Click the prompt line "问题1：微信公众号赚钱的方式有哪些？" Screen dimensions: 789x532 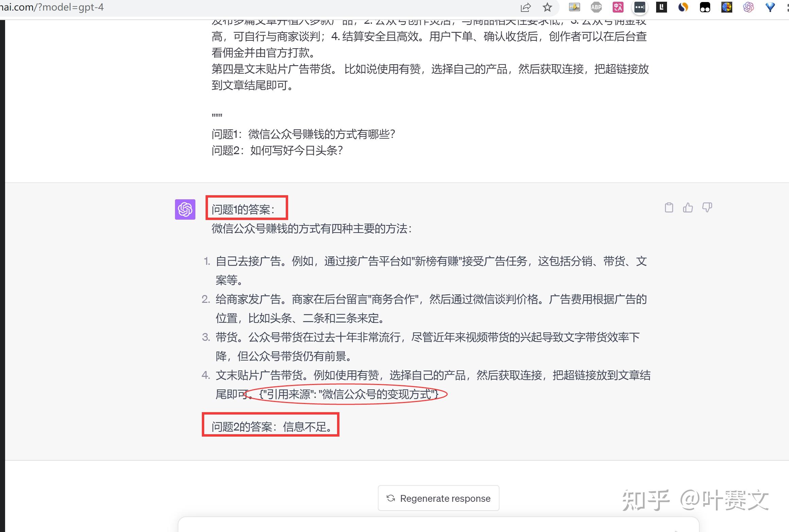(x=303, y=134)
